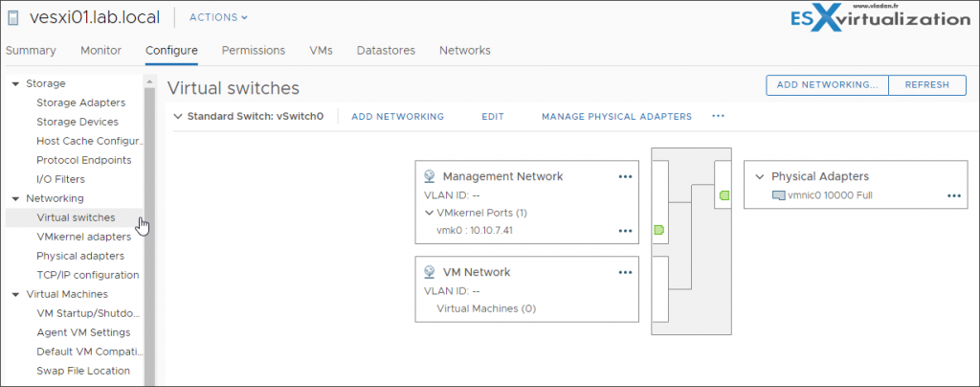Collapse the Storage section in sidebar
This screenshot has height=387, width=980.
tap(15, 83)
